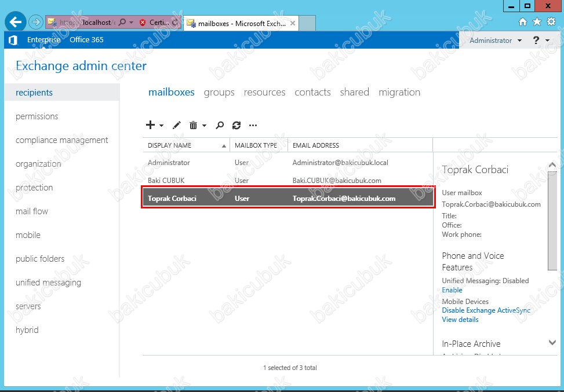Screen dimensions: 564x392
Task: Switch to the shared tab
Action: point(354,92)
